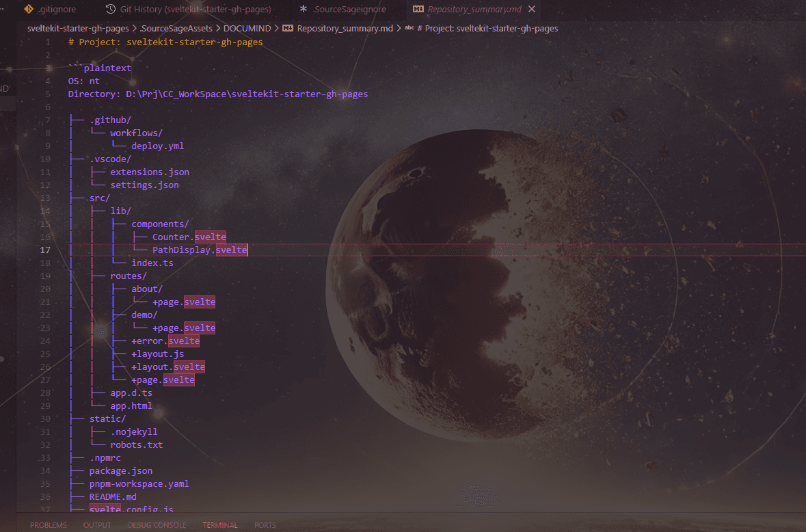
Task: Click the clock icon on Git History tab
Action: (x=111, y=10)
